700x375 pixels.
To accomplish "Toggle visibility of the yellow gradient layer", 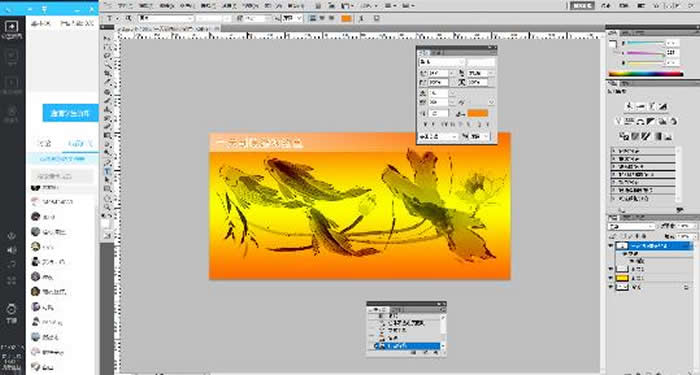I will click(611, 278).
